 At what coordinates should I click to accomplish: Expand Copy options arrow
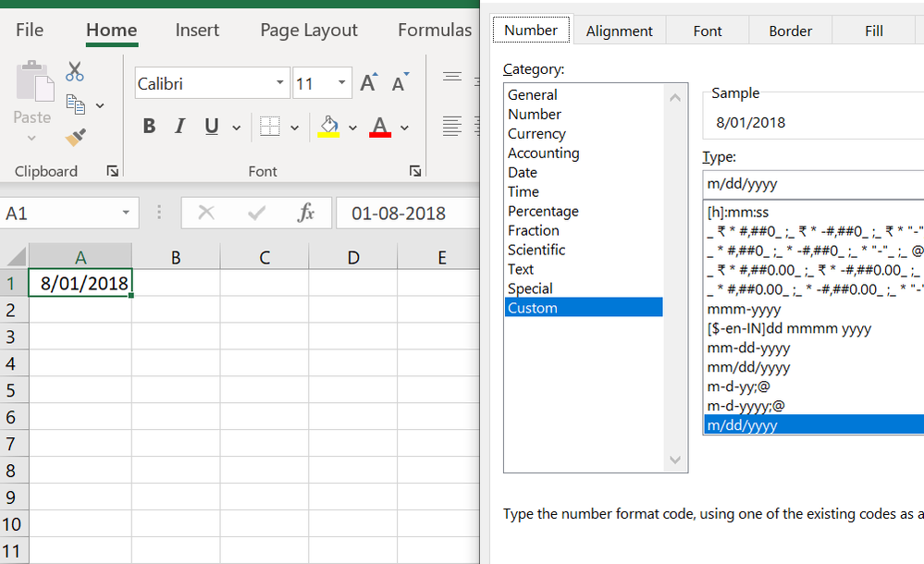(100, 105)
